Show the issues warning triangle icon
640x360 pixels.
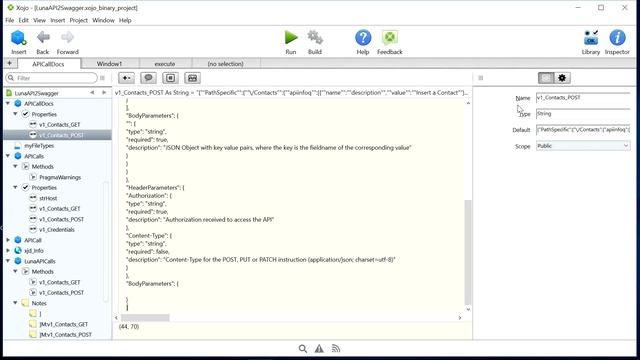pyautogui.click(x=319, y=349)
